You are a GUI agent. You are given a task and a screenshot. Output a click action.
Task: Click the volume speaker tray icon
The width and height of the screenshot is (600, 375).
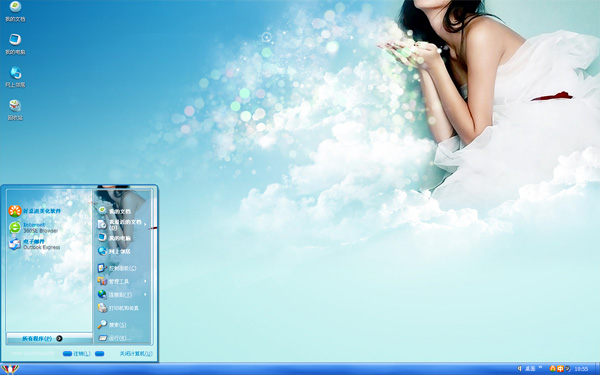point(520,368)
